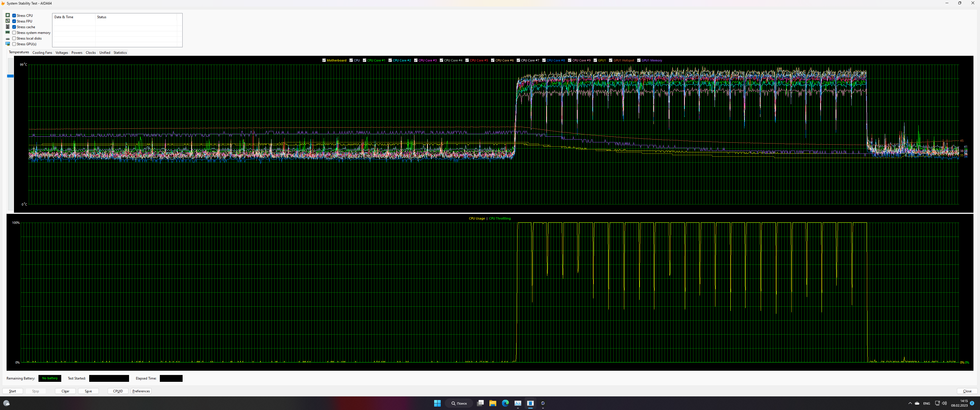Viewport: 980px width, 410px height.
Task: Open Microsoft Edge from the taskbar
Action: (x=505, y=403)
